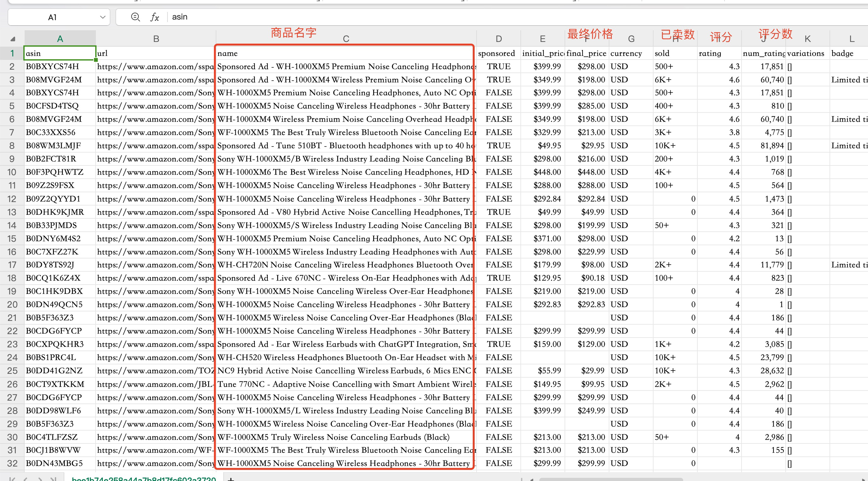Click the url header cell
Screen dimensions: 868x481
click(x=156, y=53)
